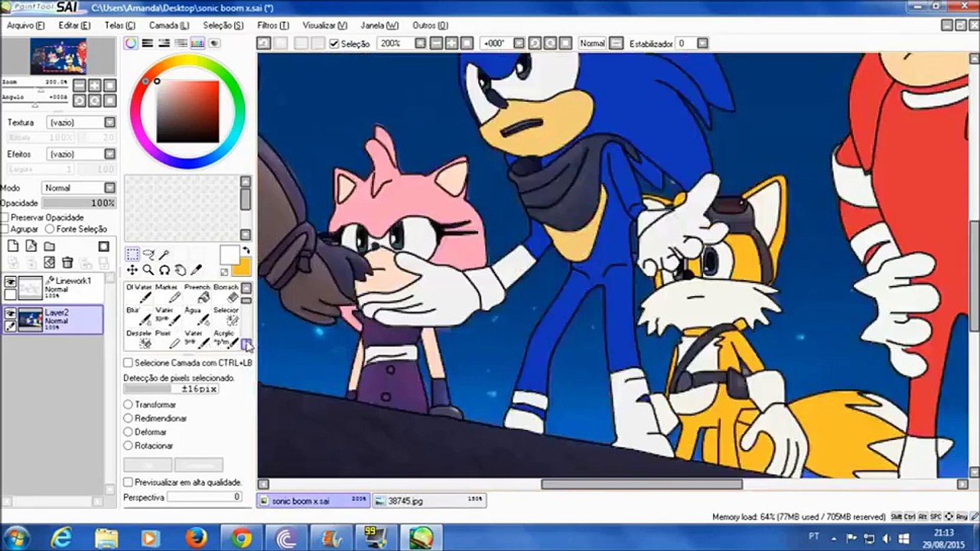Create a new linework layer
The image size is (980, 551).
click(x=31, y=246)
